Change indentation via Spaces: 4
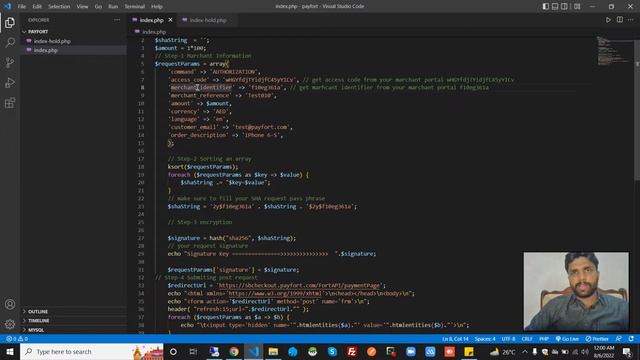The height and width of the screenshot is (360, 640). coord(485,339)
